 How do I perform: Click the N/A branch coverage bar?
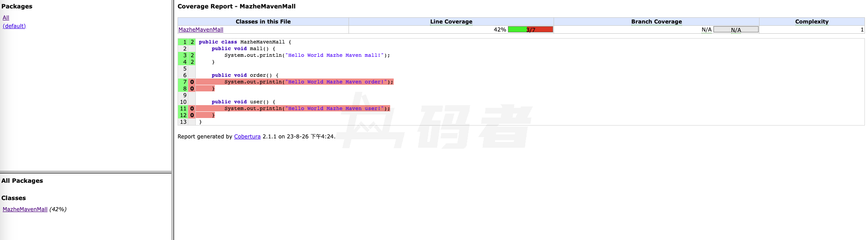(x=736, y=30)
